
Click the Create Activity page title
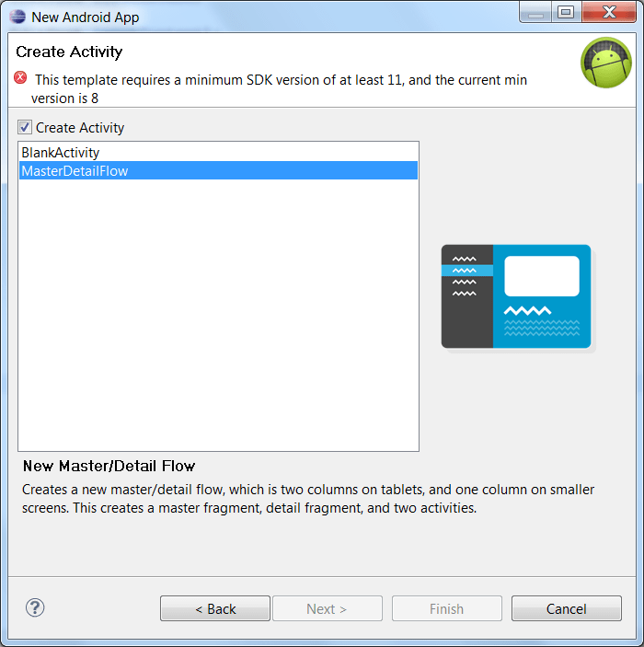coord(69,52)
